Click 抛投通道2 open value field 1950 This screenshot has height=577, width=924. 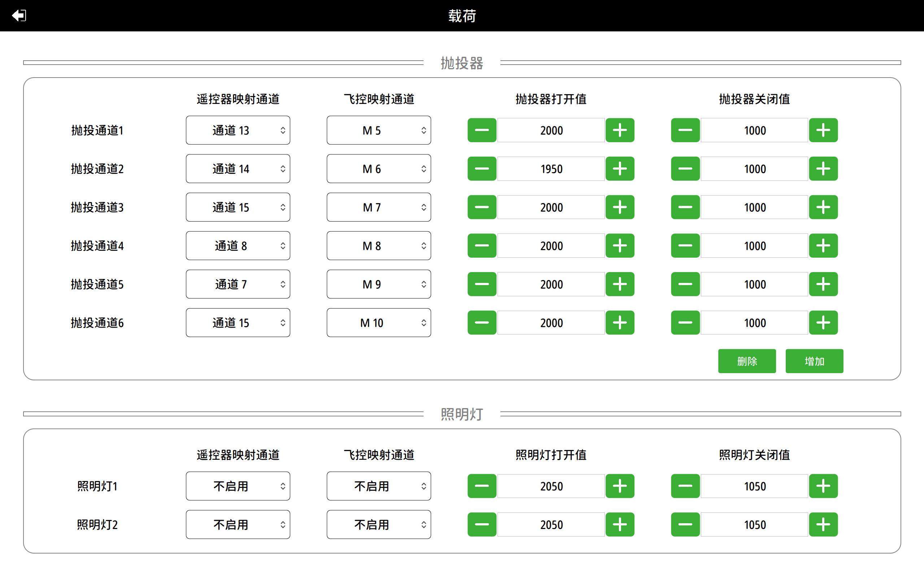(551, 169)
